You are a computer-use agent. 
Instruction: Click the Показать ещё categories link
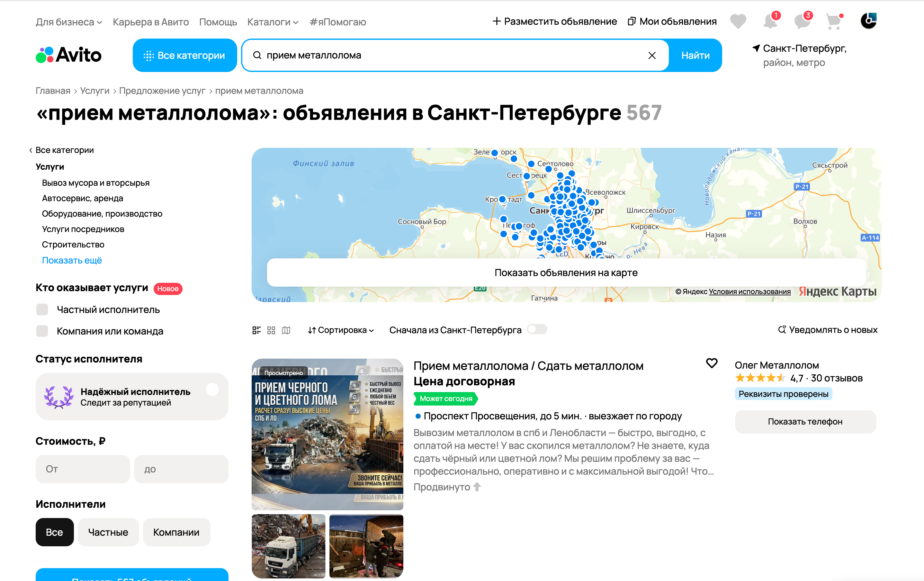pos(72,260)
